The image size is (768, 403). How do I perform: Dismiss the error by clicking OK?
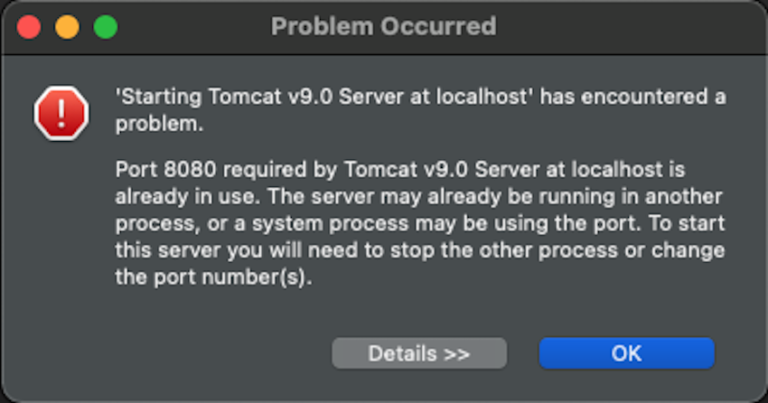(x=626, y=353)
